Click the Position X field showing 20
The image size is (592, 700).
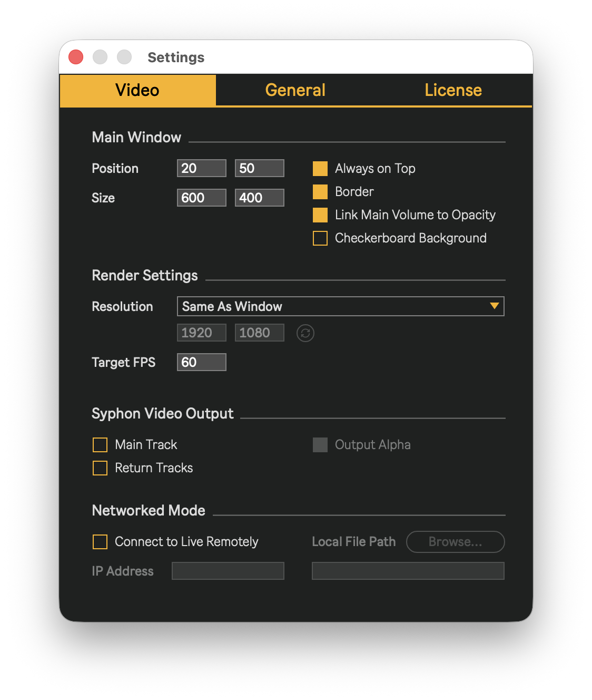click(202, 169)
